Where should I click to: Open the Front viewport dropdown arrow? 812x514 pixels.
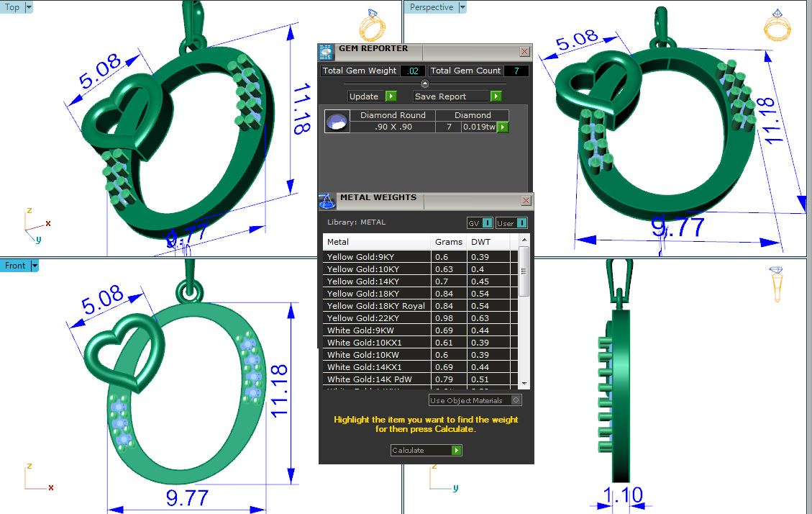(34, 266)
